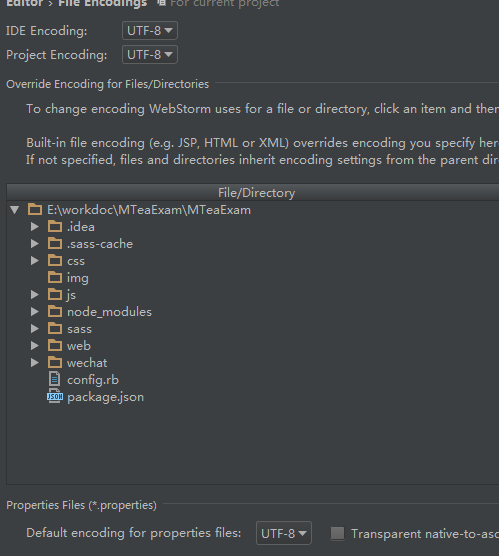Click the node_modules folder icon
Image resolution: width=499 pixels, height=556 pixels.
[x=55, y=311]
